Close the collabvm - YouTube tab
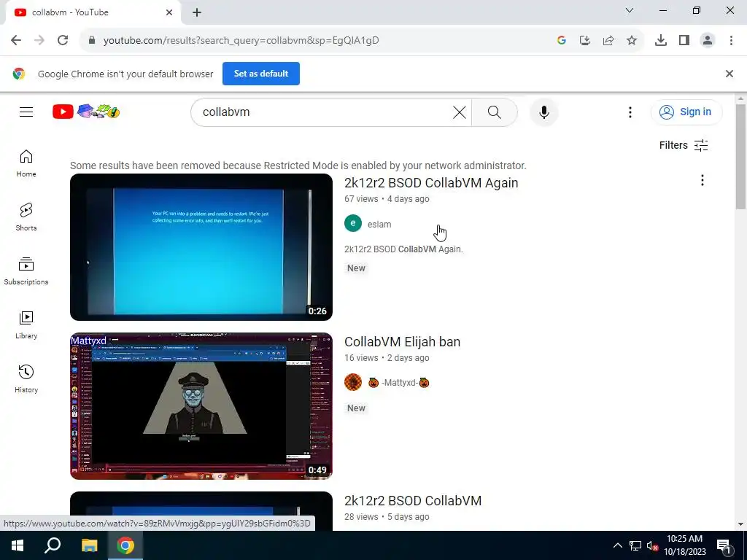This screenshot has height=560, width=747. (x=169, y=13)
